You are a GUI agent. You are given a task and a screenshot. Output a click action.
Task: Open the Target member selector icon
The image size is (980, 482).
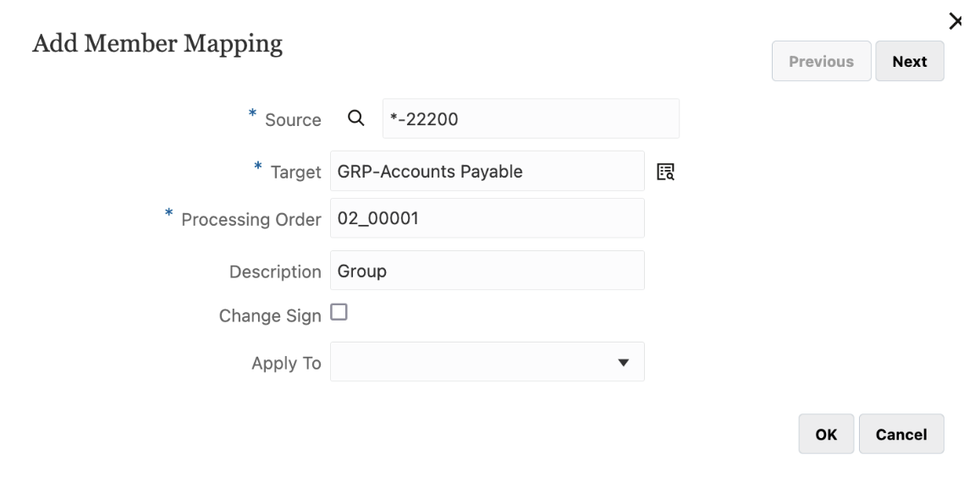point(666,172)
